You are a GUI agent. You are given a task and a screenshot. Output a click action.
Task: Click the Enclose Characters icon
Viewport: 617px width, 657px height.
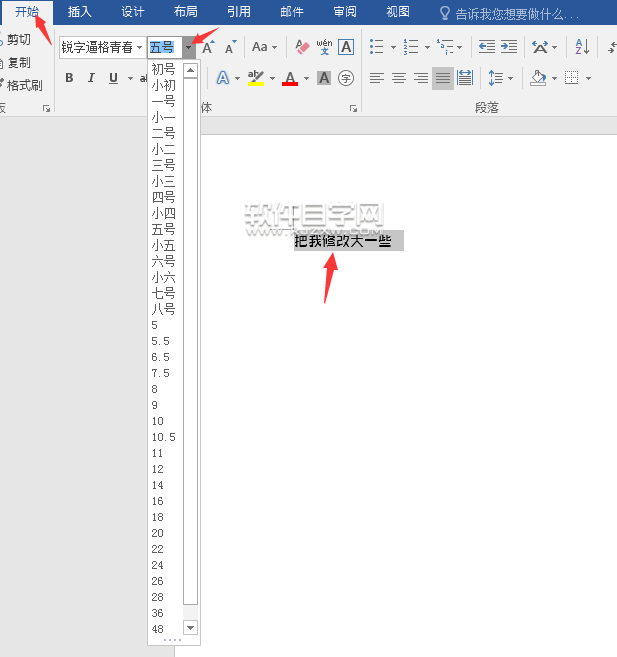pos(346,78)
